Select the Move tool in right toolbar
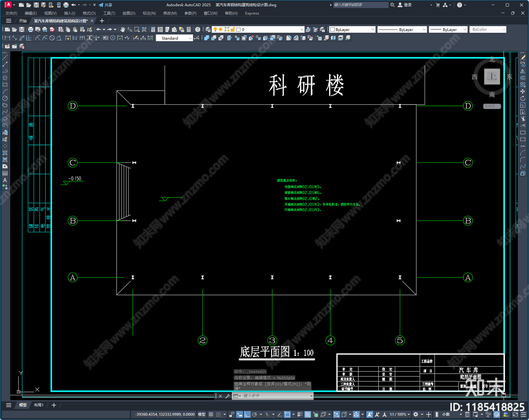The image size is (529, 420). tap(523, 92)
